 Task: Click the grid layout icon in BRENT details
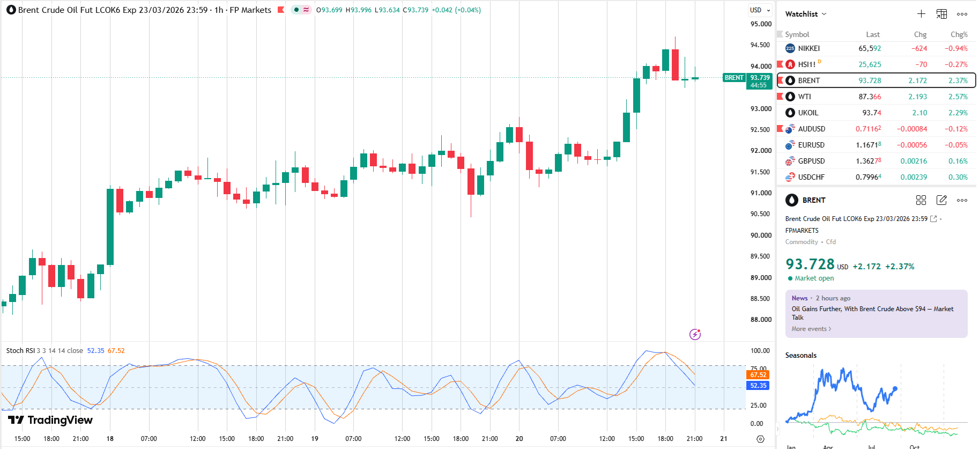pos(921,200)
